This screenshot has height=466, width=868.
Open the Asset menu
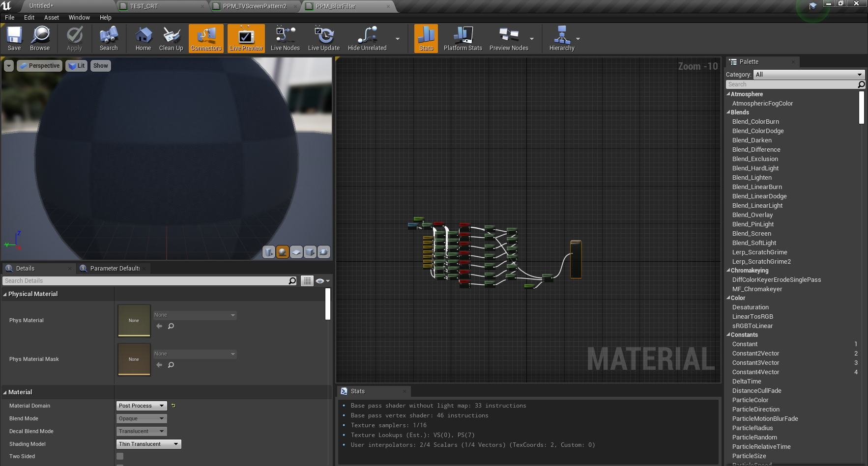(x=51, y=17)
